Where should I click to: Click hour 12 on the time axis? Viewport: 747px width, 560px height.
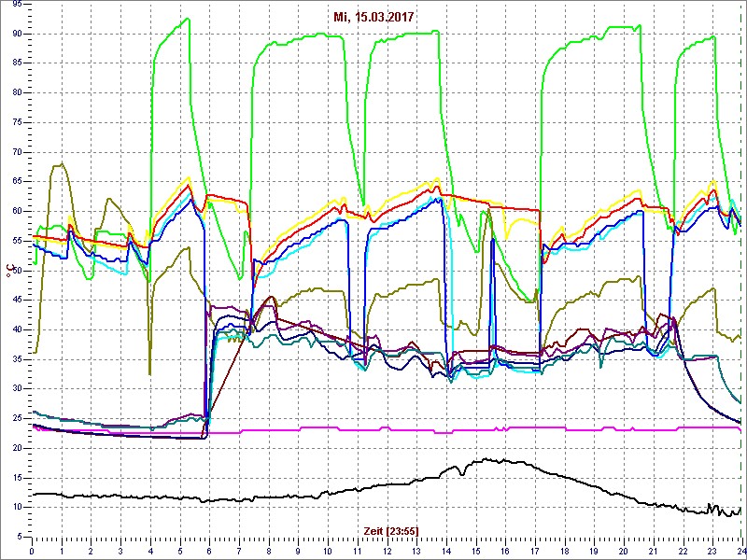pos(388,552)
